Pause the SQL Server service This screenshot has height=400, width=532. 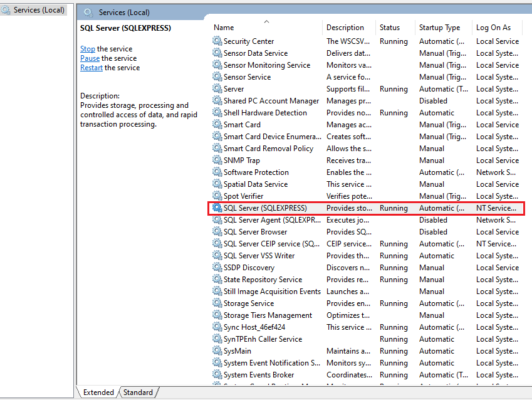click(90, 58)
